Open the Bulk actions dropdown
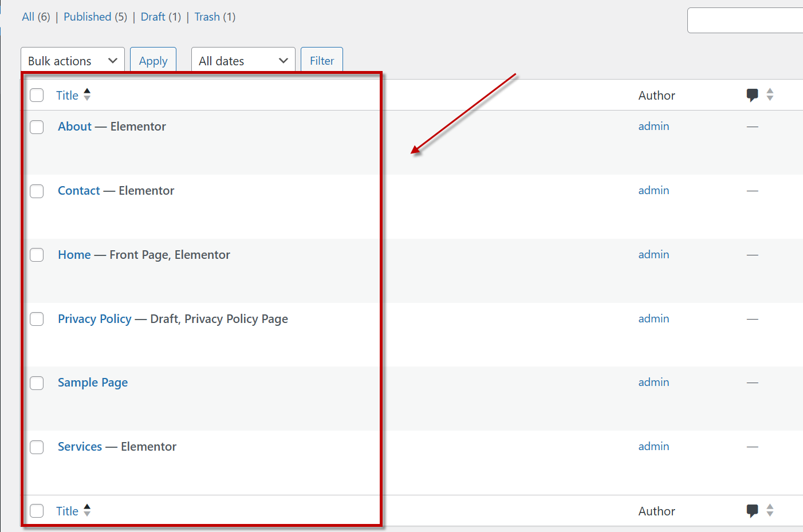Viewport: 803px width, 532px height. point(72,61)
